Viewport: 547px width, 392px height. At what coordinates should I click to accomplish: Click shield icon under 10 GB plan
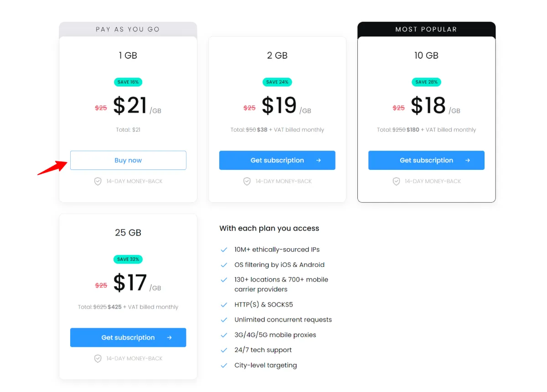(396, 181)
